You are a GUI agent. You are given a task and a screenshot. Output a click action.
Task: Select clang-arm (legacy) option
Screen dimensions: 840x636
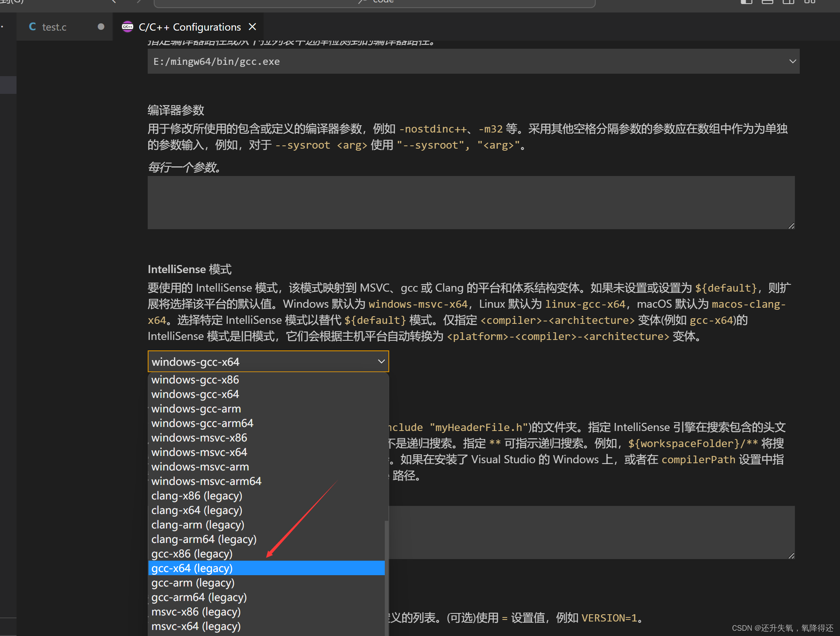pos(266,525)
